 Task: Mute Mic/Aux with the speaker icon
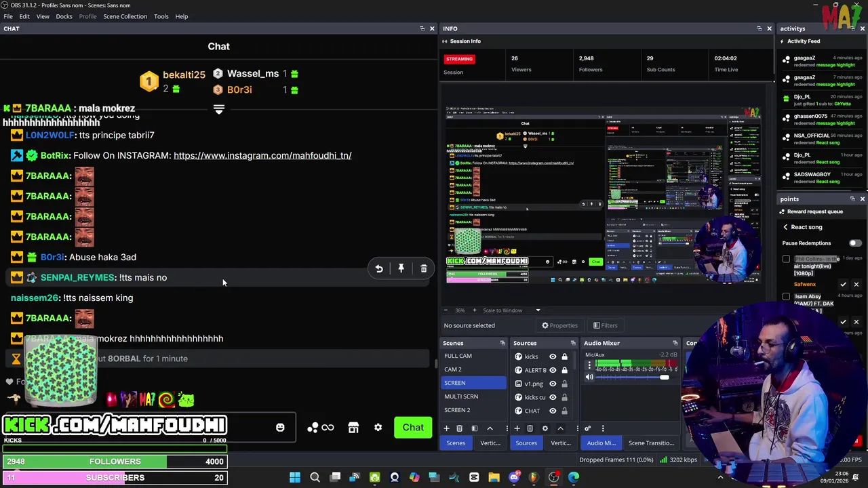(589, 377)
